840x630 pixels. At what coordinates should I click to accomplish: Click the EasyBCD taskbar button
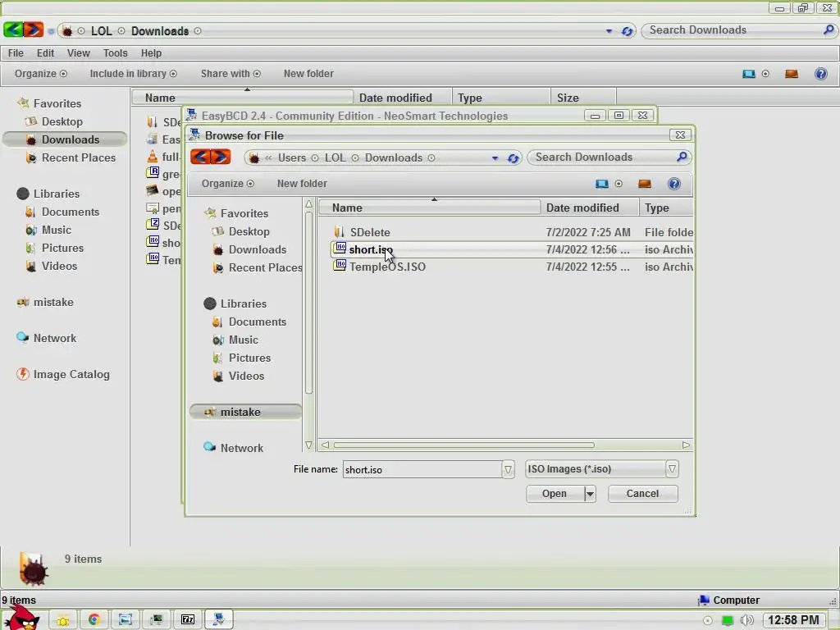pos(218,619)
